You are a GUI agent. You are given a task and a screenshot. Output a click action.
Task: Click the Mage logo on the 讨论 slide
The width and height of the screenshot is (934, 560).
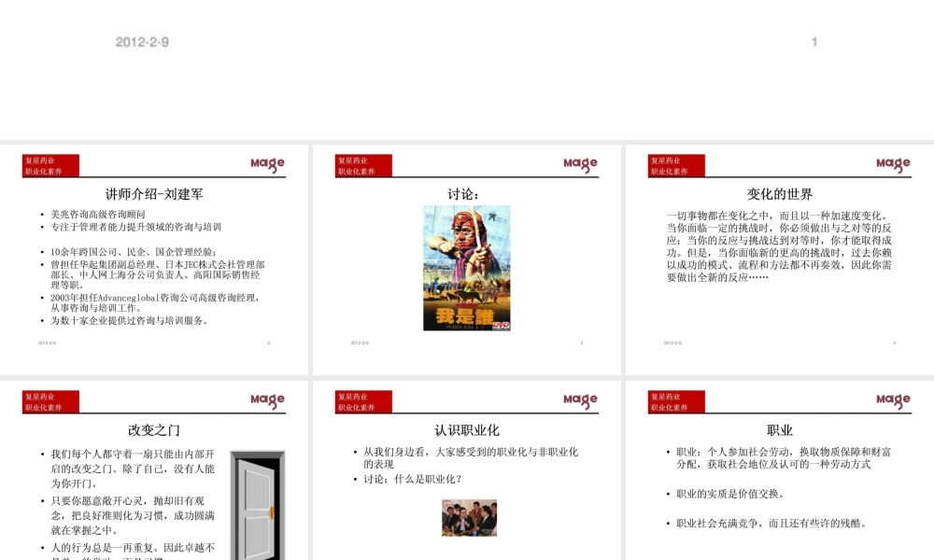[x=578, y=163]
